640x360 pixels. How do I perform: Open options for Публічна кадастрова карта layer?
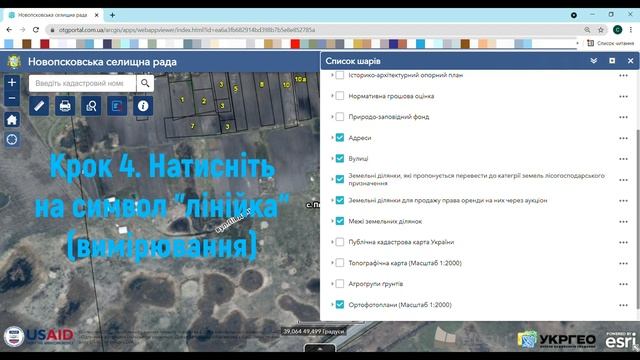click(623, 242)
